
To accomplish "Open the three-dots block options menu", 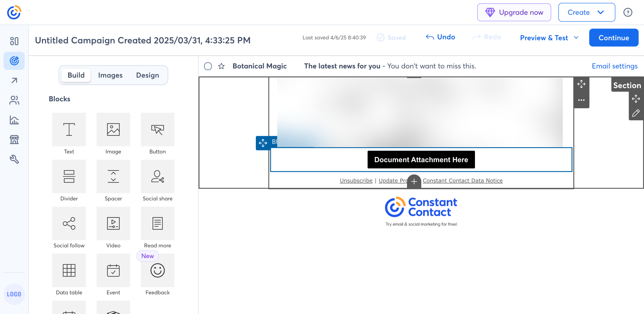I will click(581, 100).
